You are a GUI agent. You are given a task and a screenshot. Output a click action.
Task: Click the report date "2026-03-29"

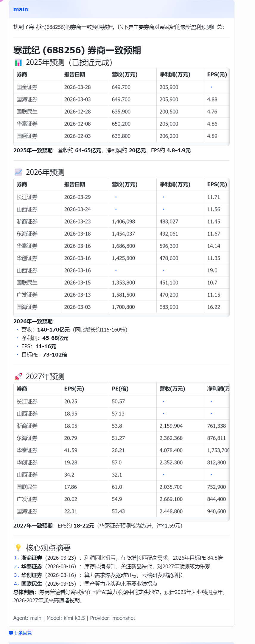[77, 197]
